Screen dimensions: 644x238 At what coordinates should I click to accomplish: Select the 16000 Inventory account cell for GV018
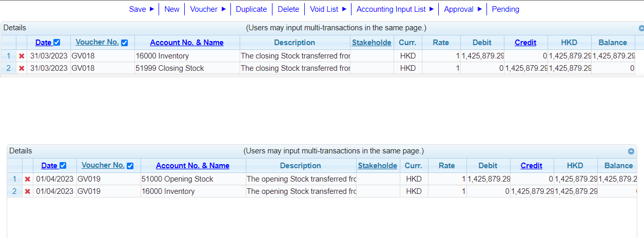tap(162, 56)
